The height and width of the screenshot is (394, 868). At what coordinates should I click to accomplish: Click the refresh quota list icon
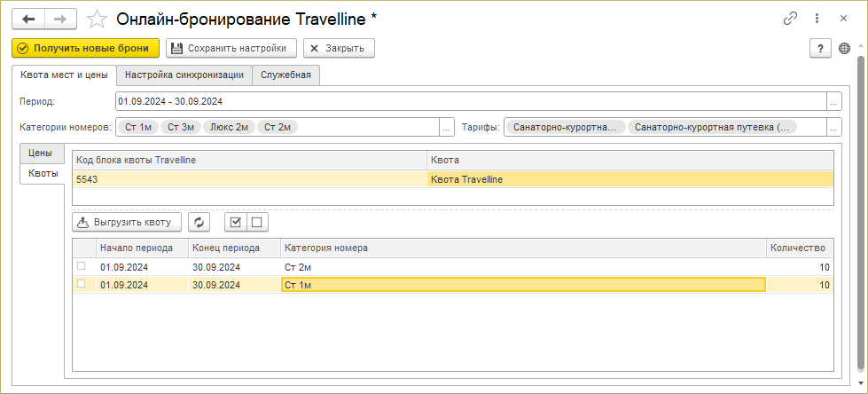[x=200, y=222]
